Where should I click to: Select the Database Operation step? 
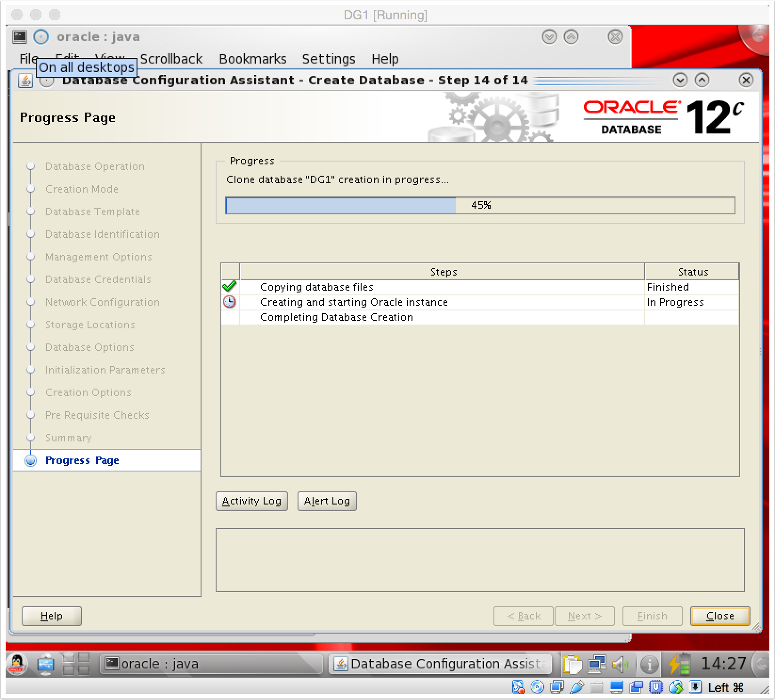click(95, 166)
